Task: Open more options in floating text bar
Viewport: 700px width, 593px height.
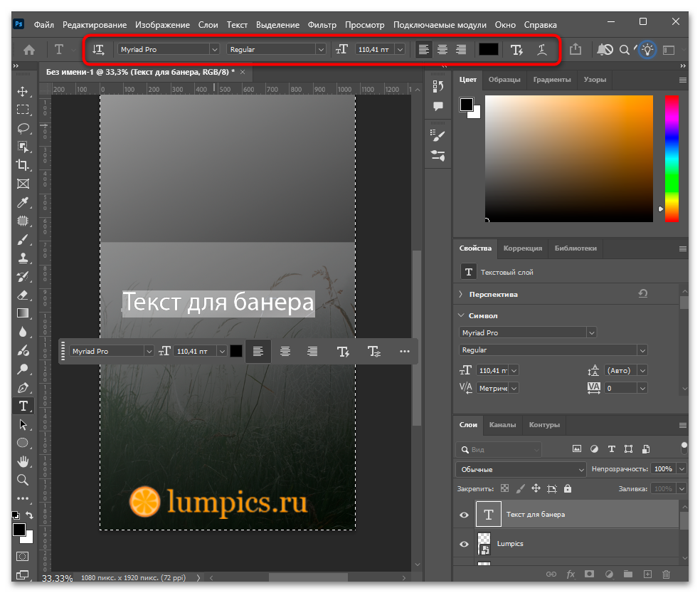Action: point(405,351)
